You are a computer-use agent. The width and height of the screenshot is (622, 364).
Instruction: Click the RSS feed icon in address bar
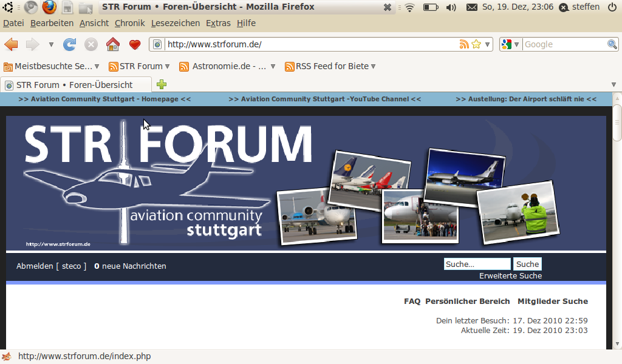click(464, 44)
